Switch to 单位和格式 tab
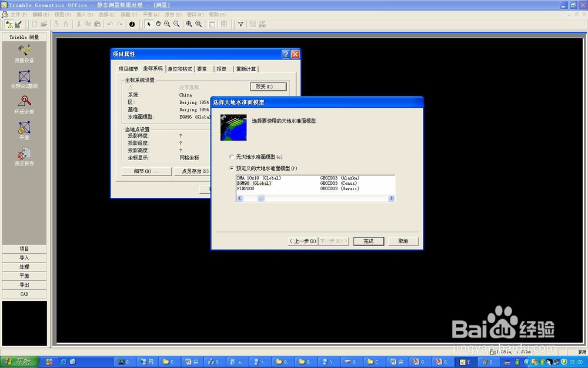 (179, 69)
